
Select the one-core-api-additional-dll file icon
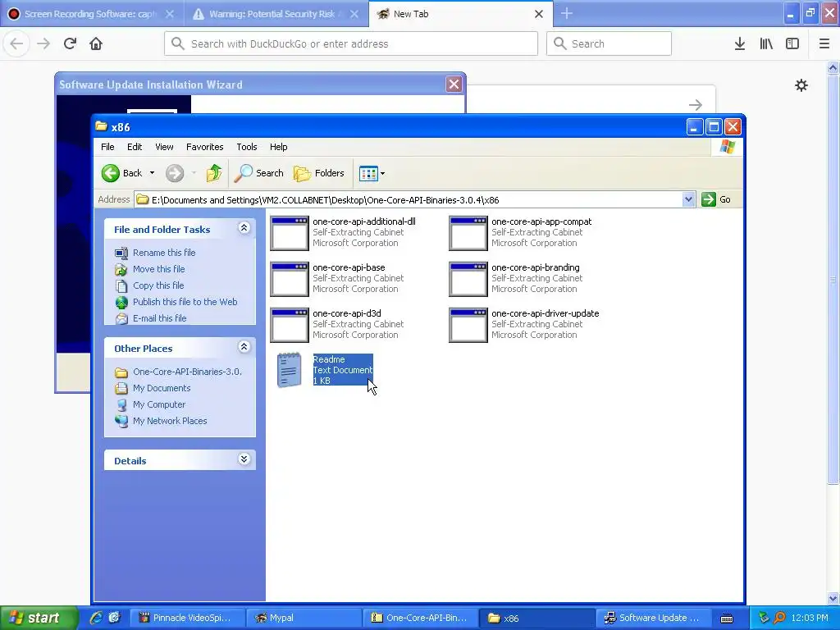point(290,233)
